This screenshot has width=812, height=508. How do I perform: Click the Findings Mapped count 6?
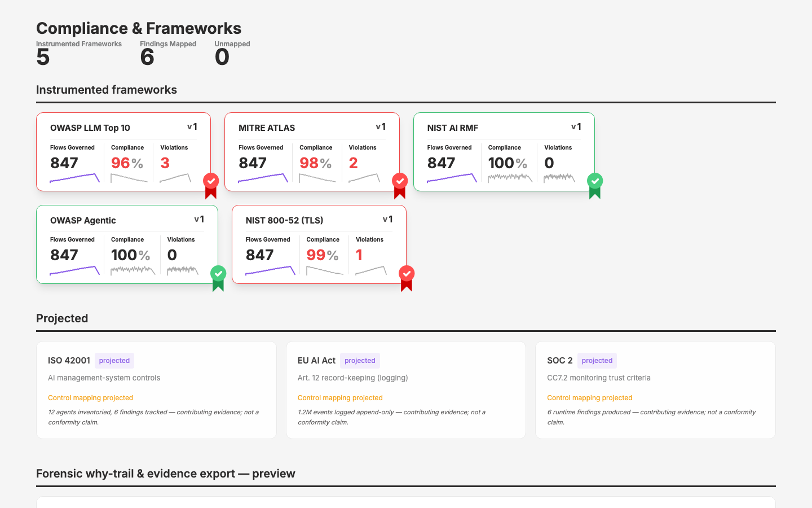coord(147,58)
